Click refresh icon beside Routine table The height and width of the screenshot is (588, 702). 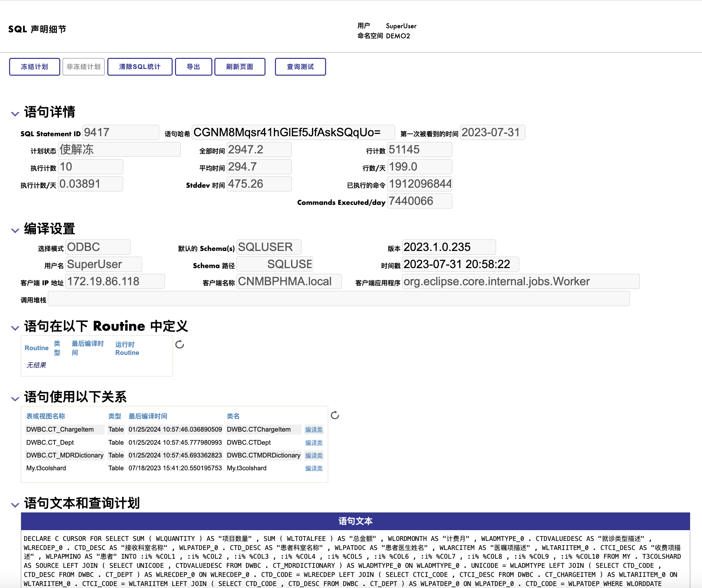pos(180,344)
